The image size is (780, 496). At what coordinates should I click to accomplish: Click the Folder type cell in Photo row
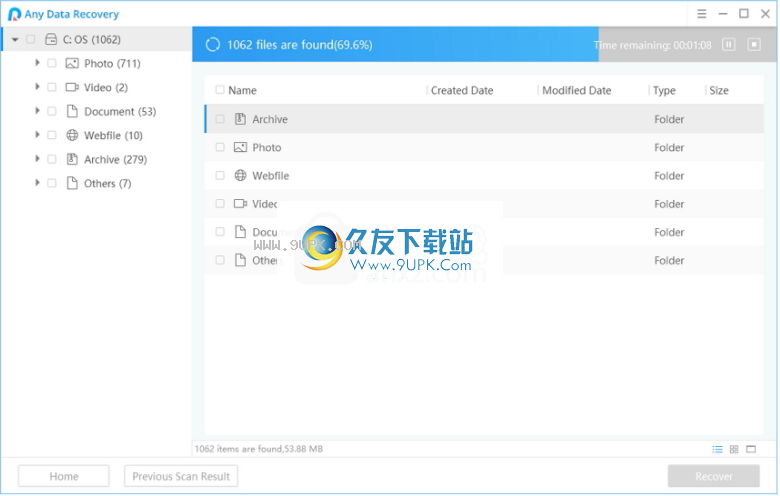coord(669,148)
